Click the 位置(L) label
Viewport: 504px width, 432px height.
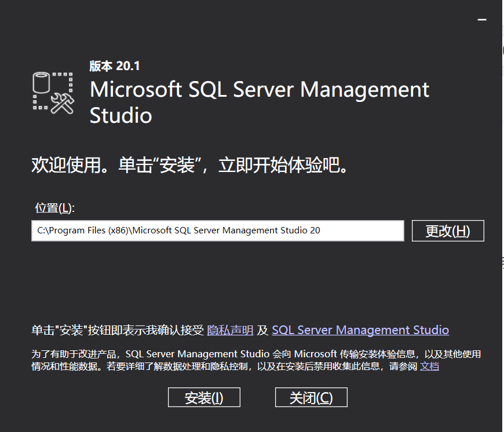(x=55, y=208)
